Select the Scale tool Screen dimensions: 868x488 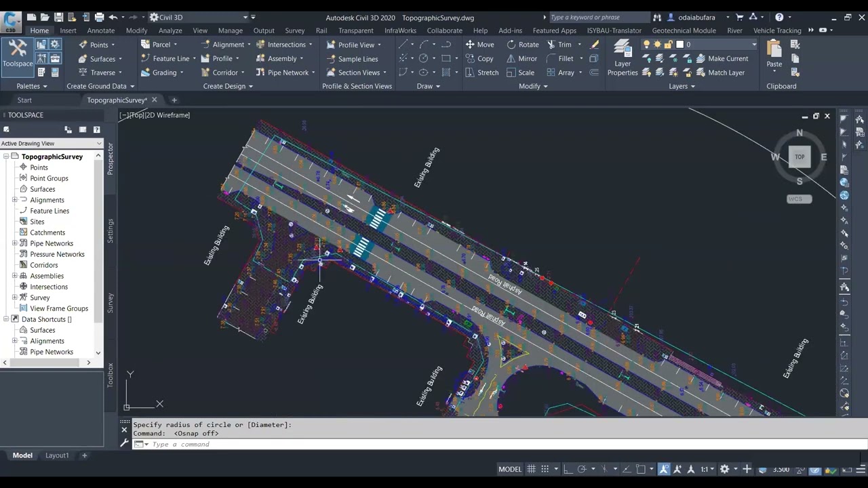point(520,73)
